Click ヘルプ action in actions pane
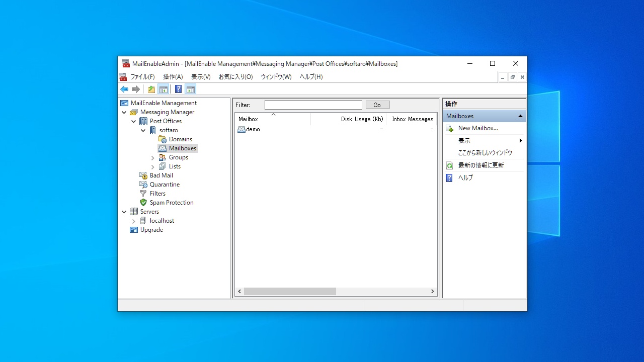Image resolution: width=644 pixels, height=362 pixels. pos(465,178)
